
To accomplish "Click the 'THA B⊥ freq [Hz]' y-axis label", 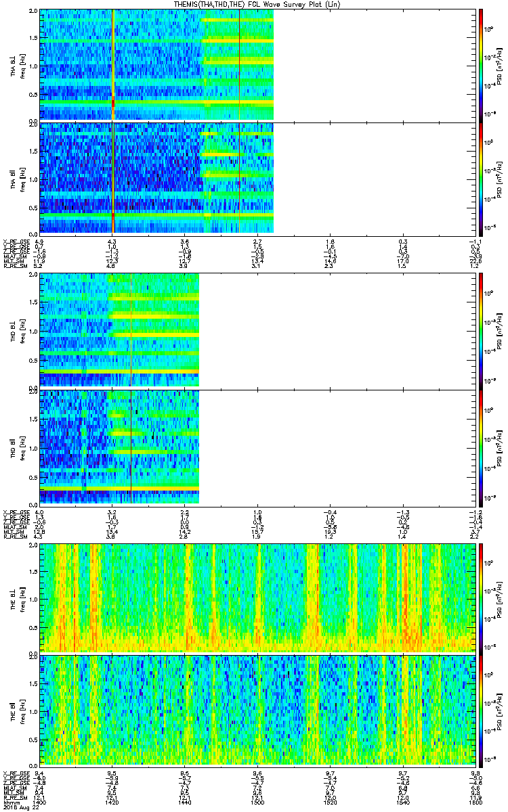I will pos(18,65).
